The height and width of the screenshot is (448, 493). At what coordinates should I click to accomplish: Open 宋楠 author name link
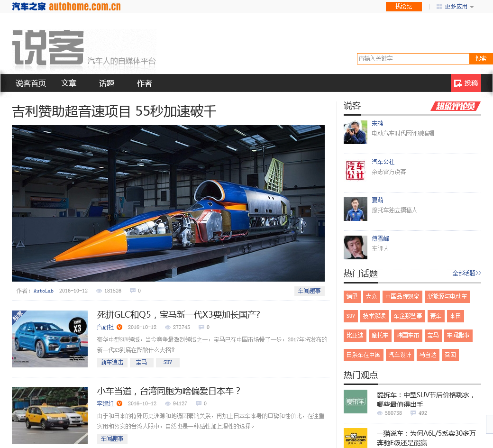[378, 124]
